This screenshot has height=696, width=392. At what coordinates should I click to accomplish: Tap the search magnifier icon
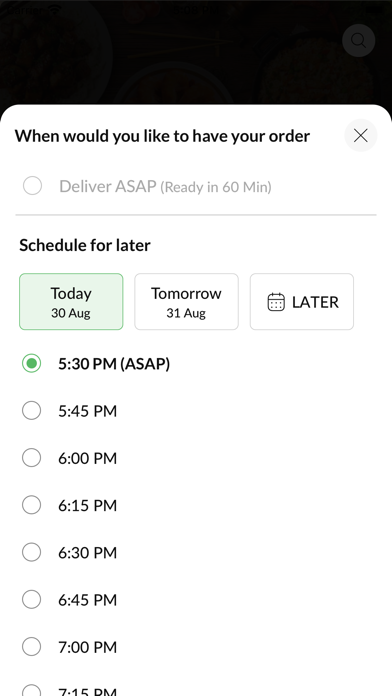tap(358, 40)
